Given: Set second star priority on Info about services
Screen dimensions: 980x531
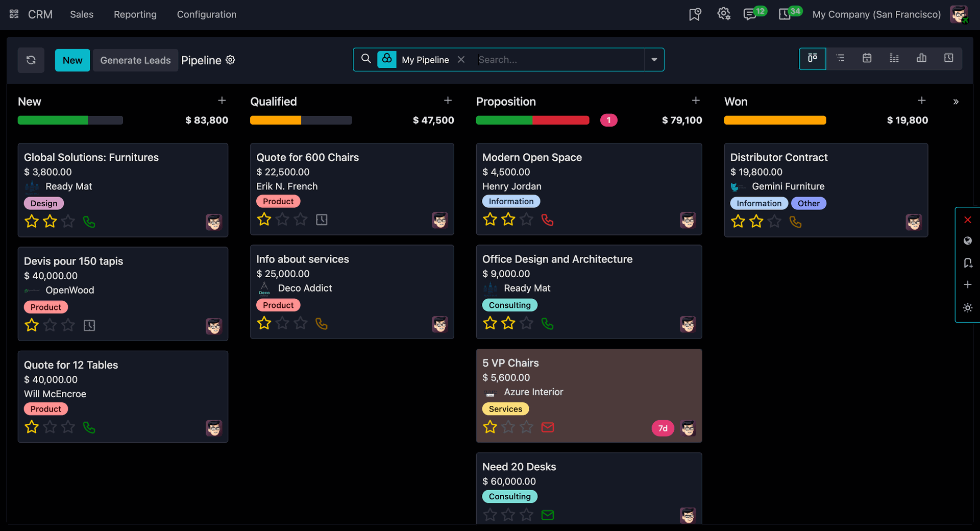Looking at the screenshot, I should tap(282, 323).
